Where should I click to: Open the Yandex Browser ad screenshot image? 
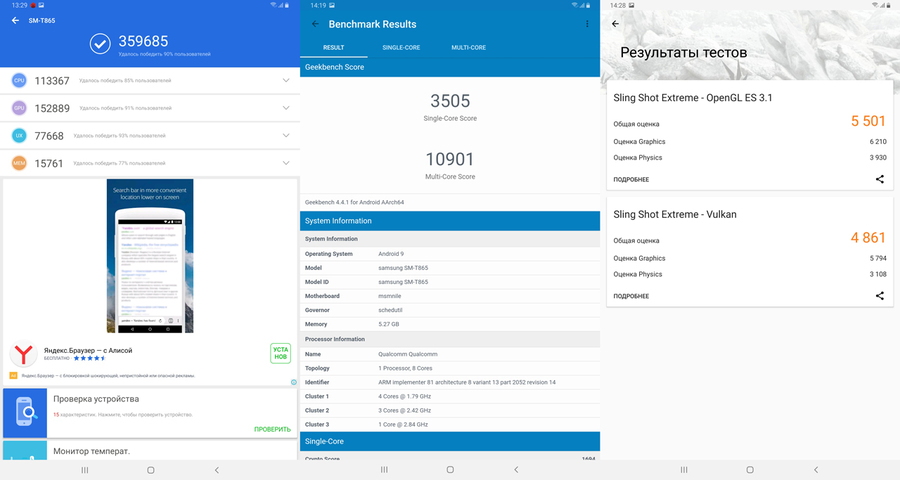pos(150,256)
